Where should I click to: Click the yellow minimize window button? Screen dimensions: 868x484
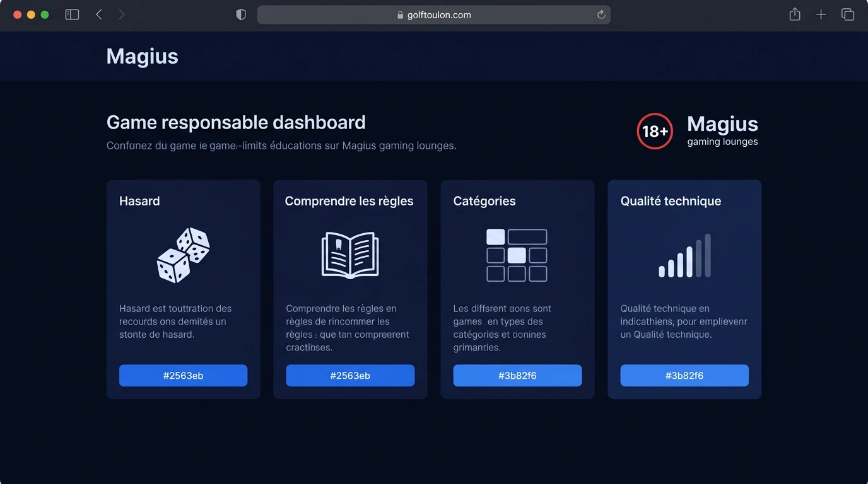pyautogui.click(x=31, y=14)
